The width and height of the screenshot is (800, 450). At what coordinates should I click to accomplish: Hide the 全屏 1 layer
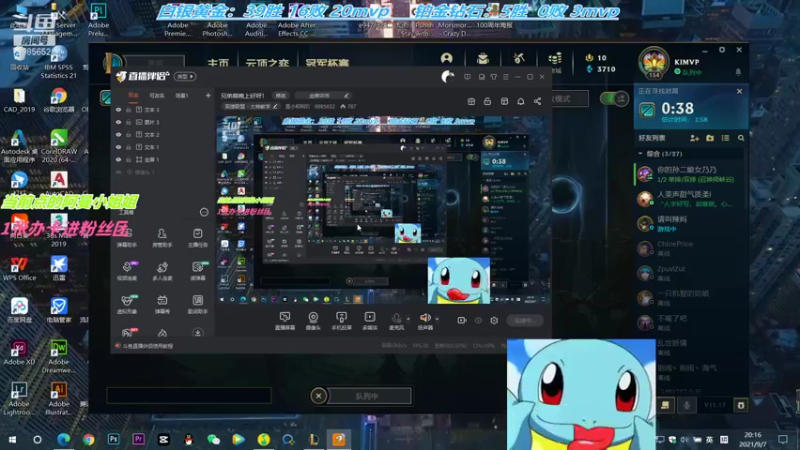(x=118, y=160)
